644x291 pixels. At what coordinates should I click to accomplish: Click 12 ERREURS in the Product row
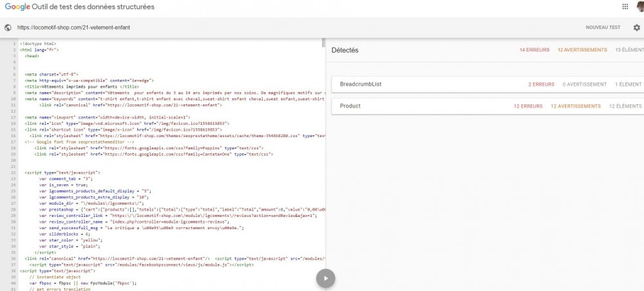point(528,106)
